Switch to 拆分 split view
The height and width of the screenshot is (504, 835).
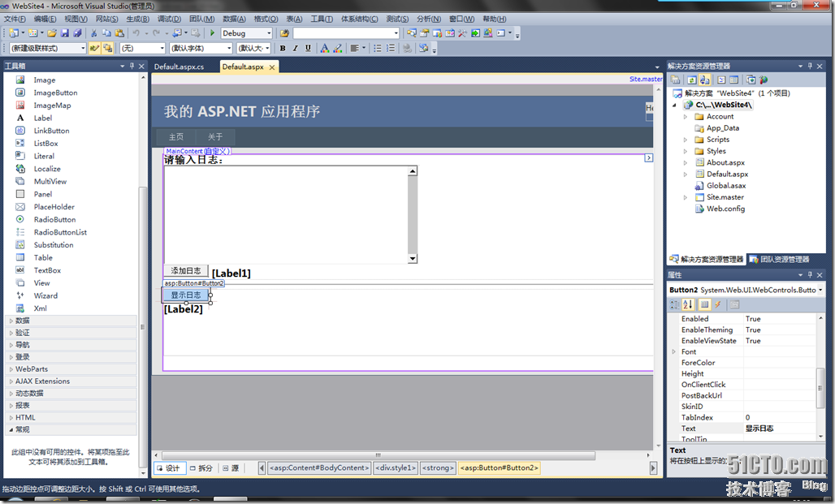click(201, 468)
